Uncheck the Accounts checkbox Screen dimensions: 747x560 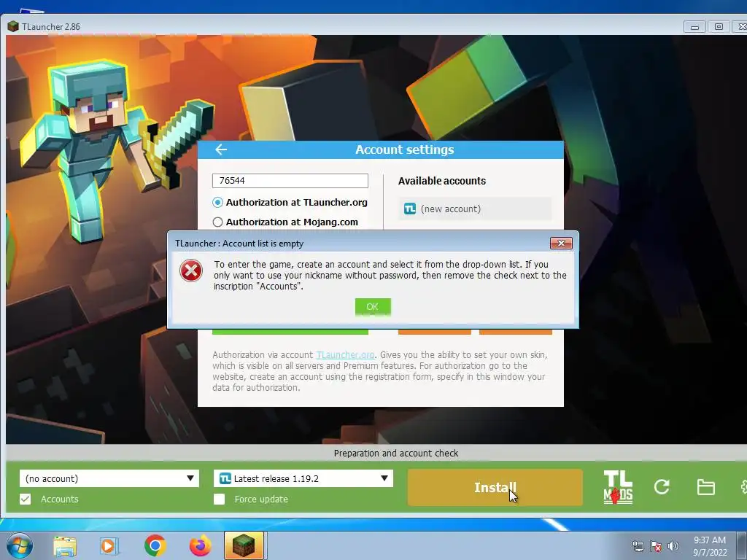(26, 499)
